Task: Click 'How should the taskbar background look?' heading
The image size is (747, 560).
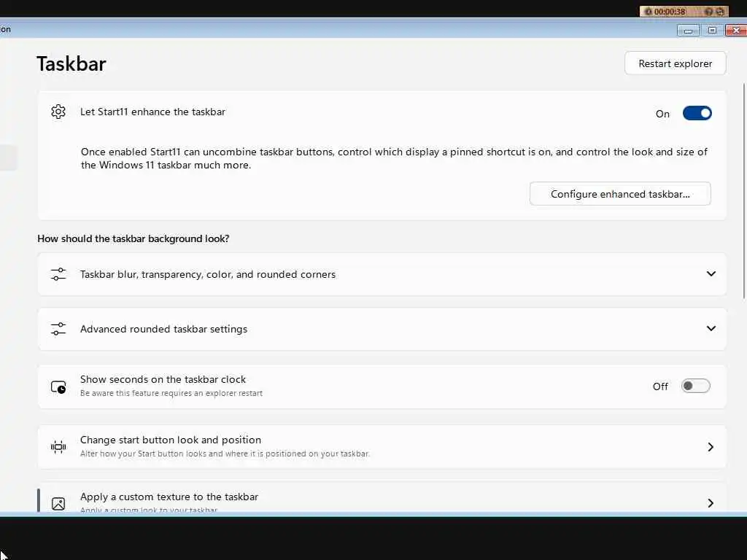Action: pos(133,238)
